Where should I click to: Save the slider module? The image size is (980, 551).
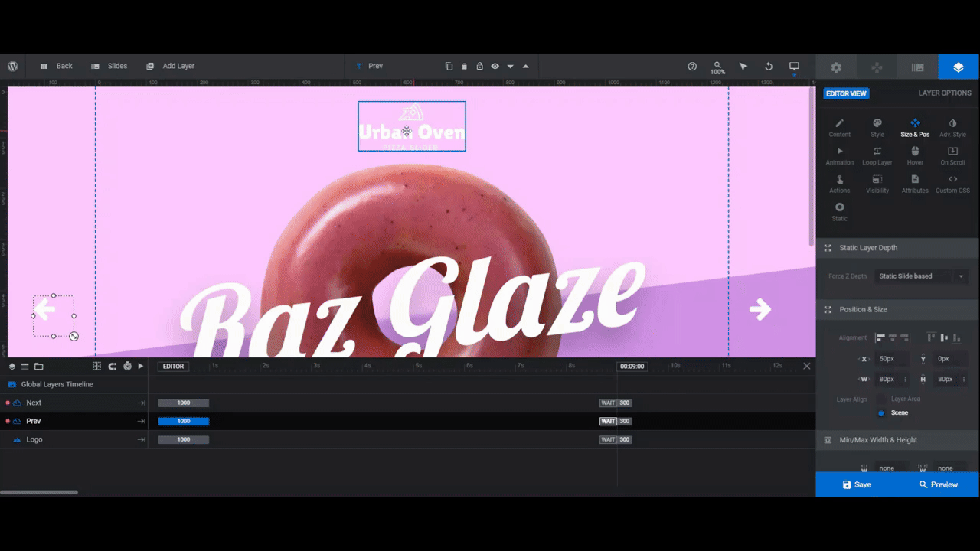[x=857, y=484]
